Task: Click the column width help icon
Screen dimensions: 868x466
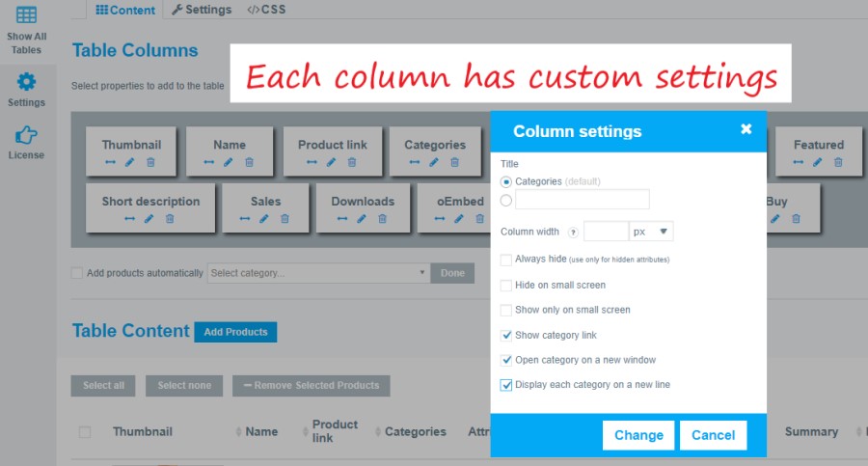Action: point(573,233)
